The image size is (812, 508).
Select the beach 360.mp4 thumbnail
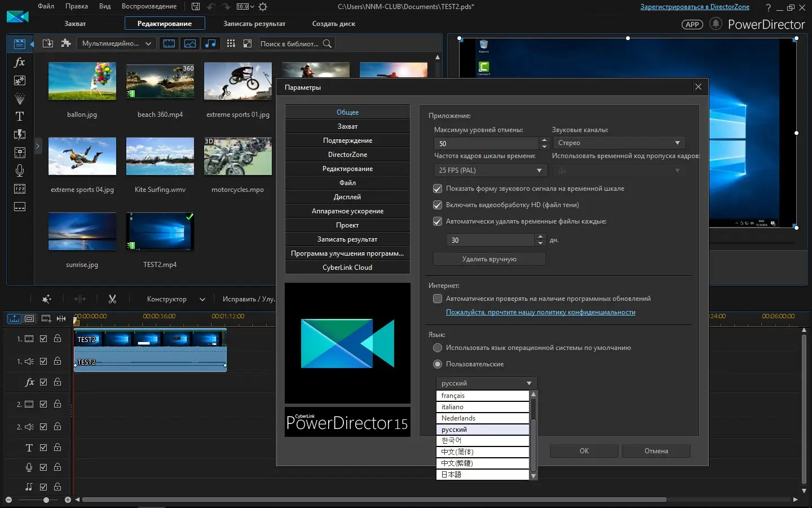point(160,82)
